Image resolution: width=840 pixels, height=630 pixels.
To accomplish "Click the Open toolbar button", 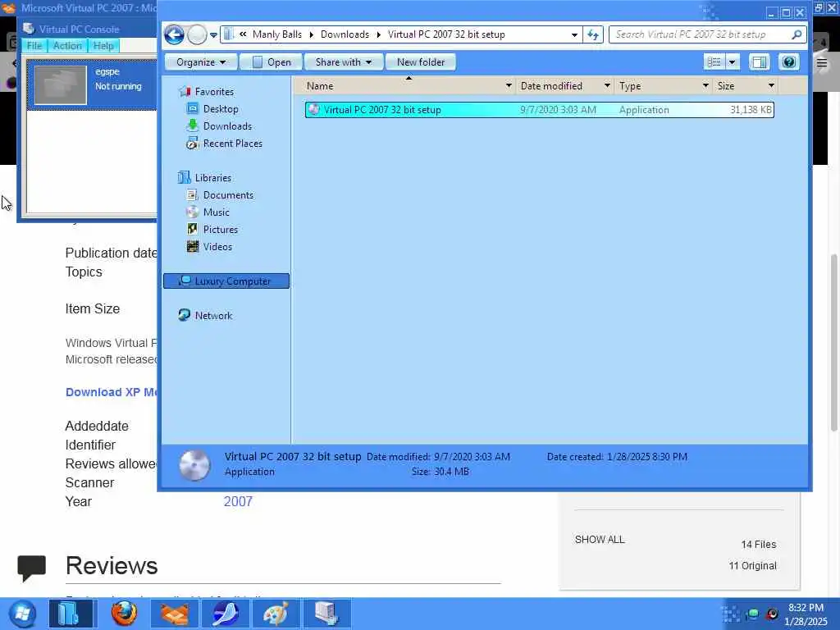I will click(271, 62).
